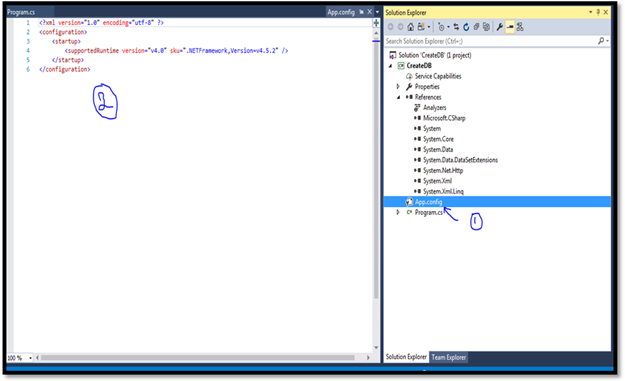The height and width of the screenshot is (381, 625).
Task: Click the Refresh icon in Solution Explorer
Action: (x=466, y=27)
